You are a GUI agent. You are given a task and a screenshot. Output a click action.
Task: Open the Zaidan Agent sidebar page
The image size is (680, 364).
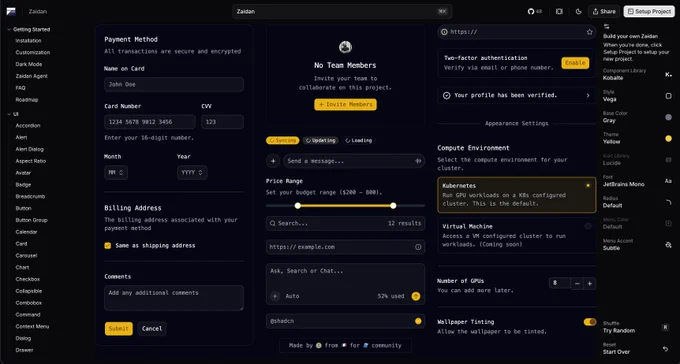pos(32,76)
